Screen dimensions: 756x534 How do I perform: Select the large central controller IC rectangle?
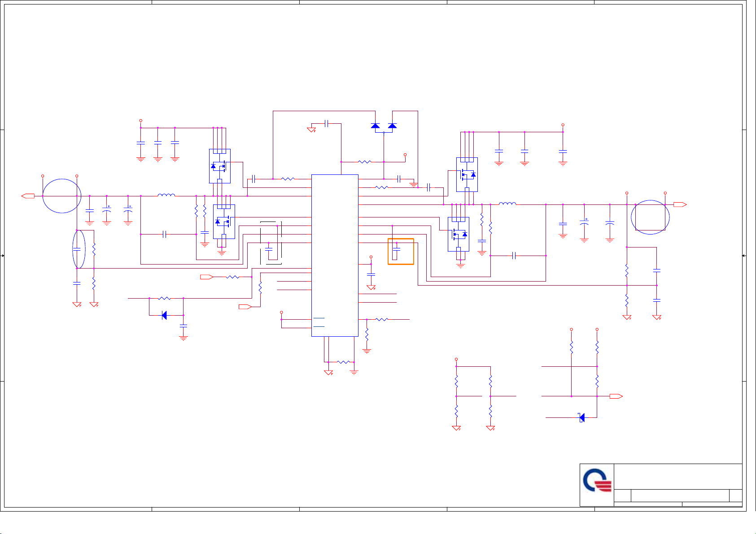pos(335,256)
